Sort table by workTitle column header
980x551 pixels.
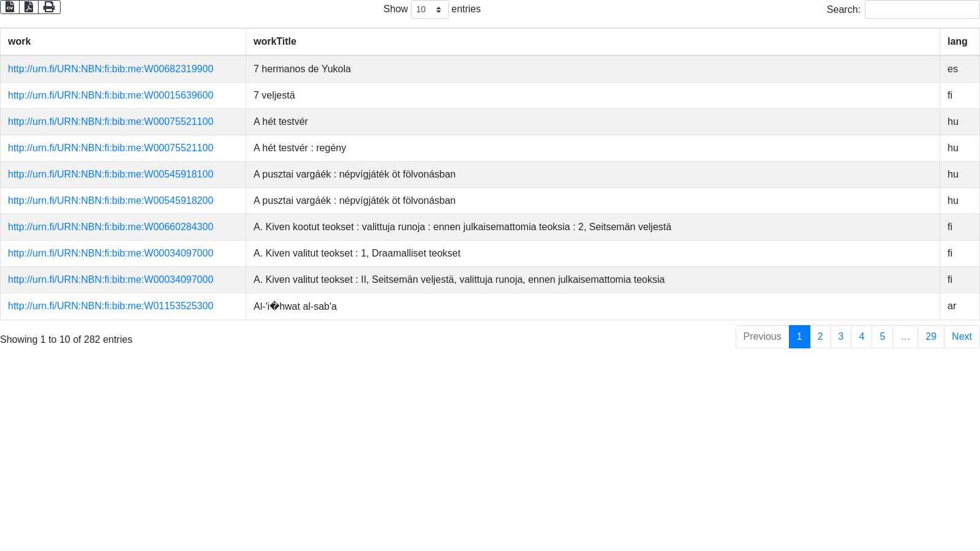click(x=275, y=42)
